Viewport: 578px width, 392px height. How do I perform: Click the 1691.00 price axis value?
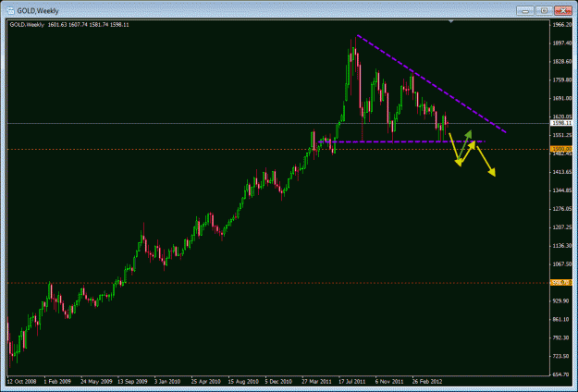click(x=562, y=98)
